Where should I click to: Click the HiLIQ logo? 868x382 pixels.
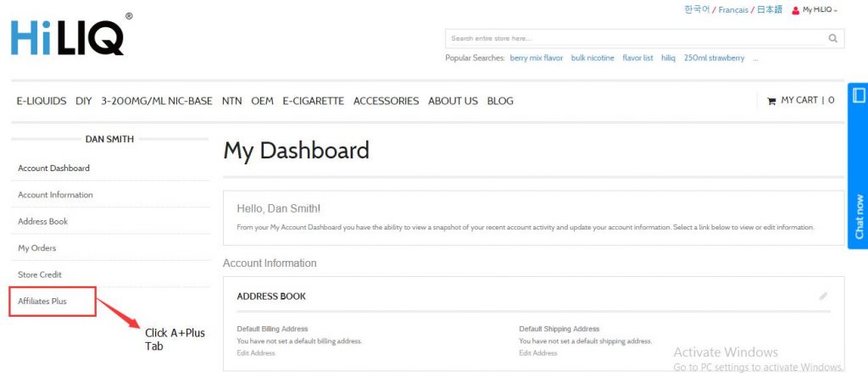[x=71, y=35]
